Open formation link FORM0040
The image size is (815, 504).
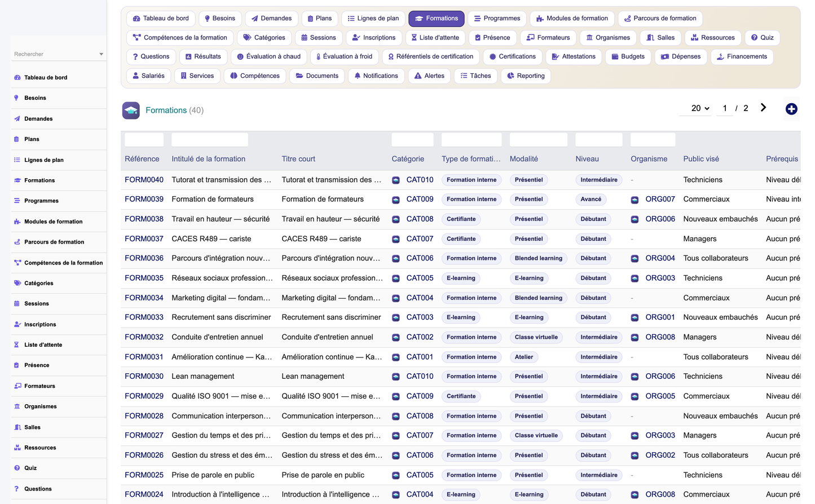pyautogui.click(x=144, y=180)
